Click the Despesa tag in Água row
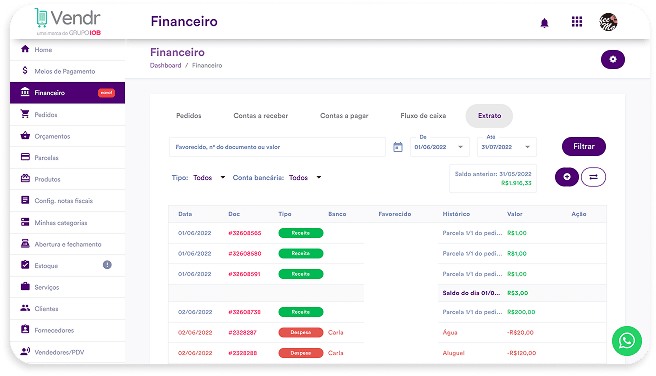Image resolution: width=656 pixels, height=376 pixels. pos(301,333)
